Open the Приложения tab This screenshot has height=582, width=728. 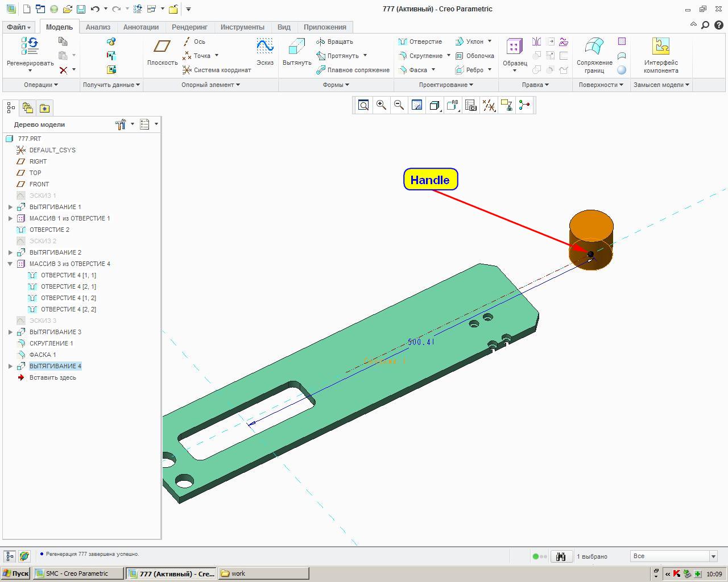[325, 27]
